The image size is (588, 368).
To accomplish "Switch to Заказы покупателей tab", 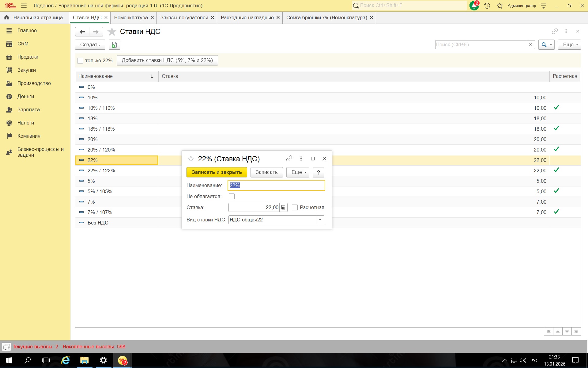I will 184,18.
